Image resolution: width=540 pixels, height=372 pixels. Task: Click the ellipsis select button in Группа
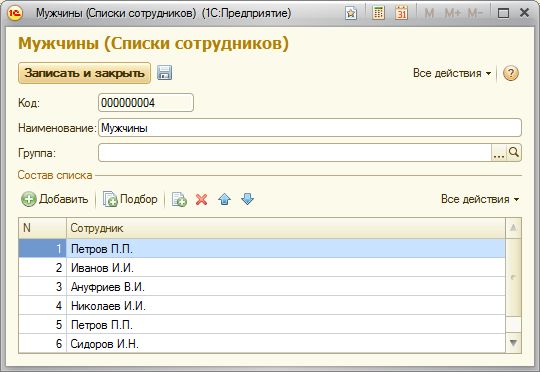tap(499, 153)
